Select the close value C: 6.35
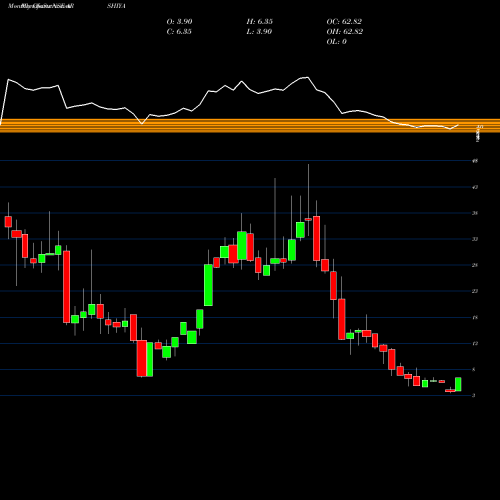The height and width of the screenshot is (500, 500). click(179, 32)
